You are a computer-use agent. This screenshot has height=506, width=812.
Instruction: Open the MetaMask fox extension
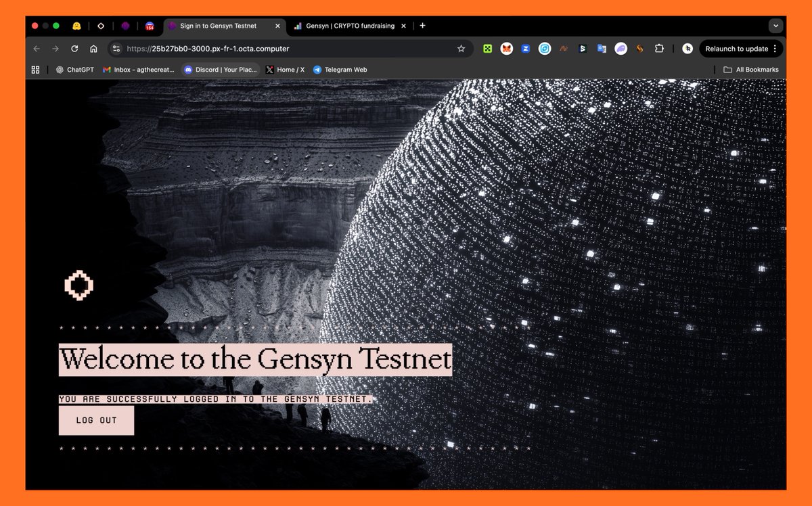[506, 49]
